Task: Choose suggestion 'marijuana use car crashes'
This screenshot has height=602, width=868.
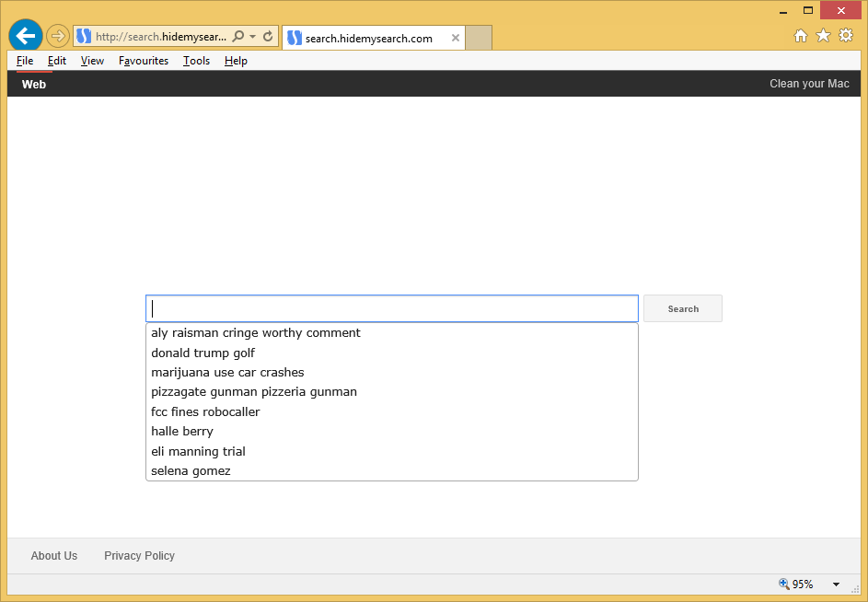Action: coord(392,372)
